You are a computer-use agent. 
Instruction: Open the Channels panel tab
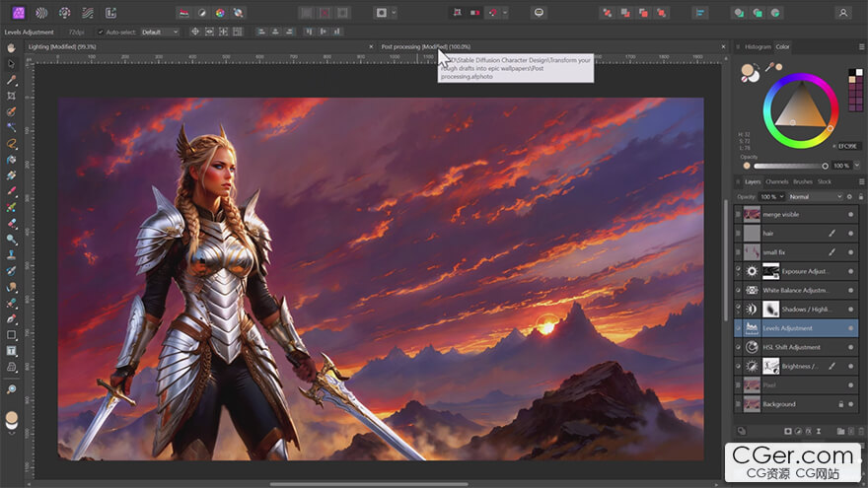[x=776, y=182]
